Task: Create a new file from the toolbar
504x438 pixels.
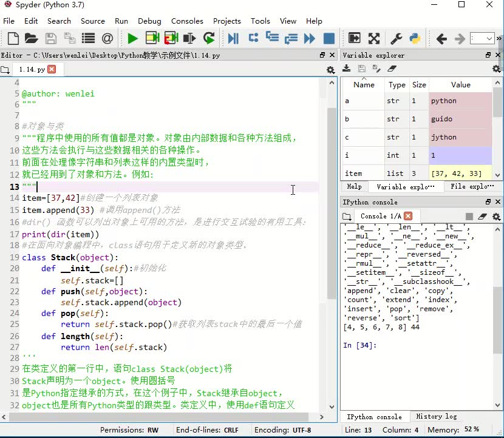Action: [12, 39]
